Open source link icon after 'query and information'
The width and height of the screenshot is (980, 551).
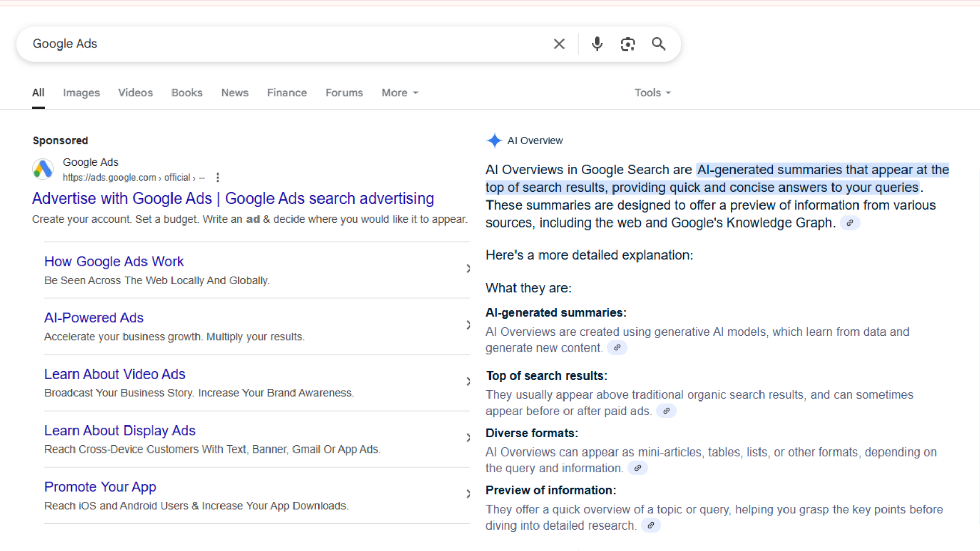coord(638,468)
